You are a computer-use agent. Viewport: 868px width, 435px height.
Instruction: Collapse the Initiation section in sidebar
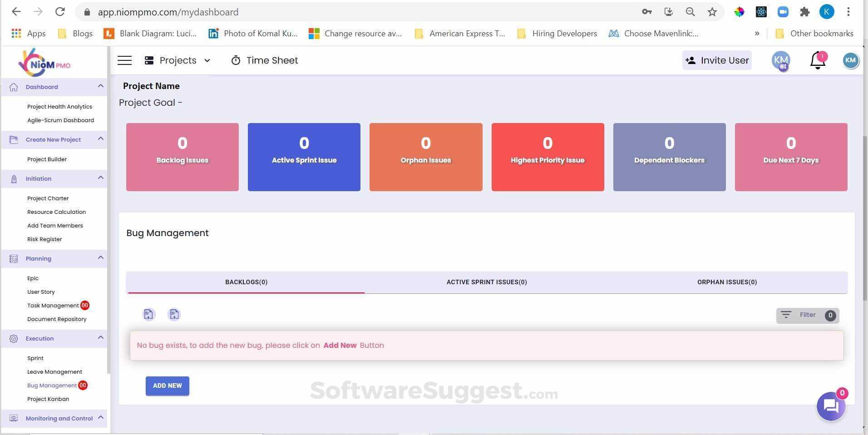click(101, 178)
